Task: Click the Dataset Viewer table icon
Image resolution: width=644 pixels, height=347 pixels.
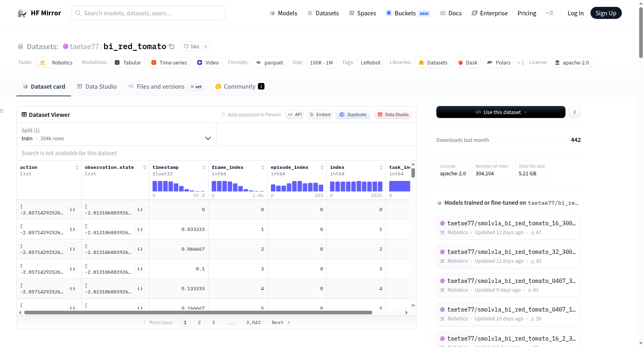Action: 24,115
